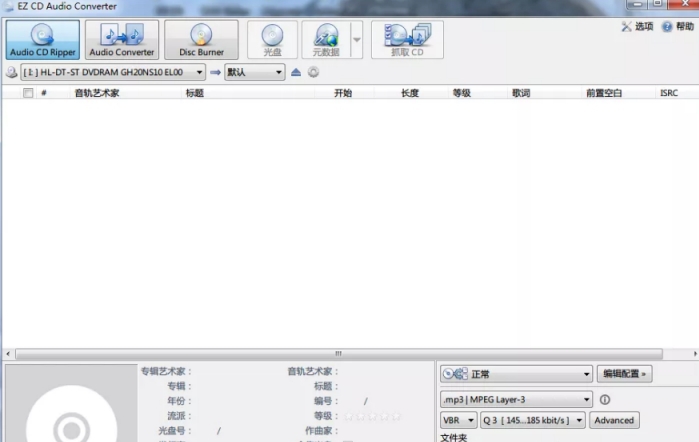The height and width of the screenshot is (442, 699).
Task: Toggle the select-all tracks checkbox
Action: (28, 93)
